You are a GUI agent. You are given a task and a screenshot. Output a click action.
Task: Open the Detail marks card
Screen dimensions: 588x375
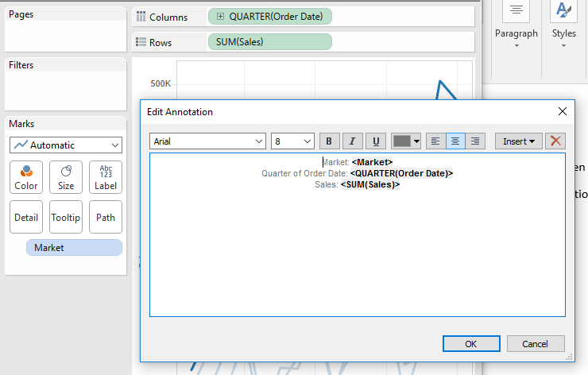click(x=26, y=217)
